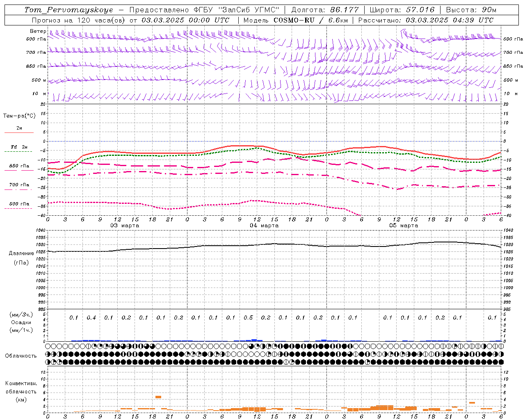Click the 850 гПа legend entry in temperature legend
Viewport: 525px width, 420px height.
click(x=19, y=166)
